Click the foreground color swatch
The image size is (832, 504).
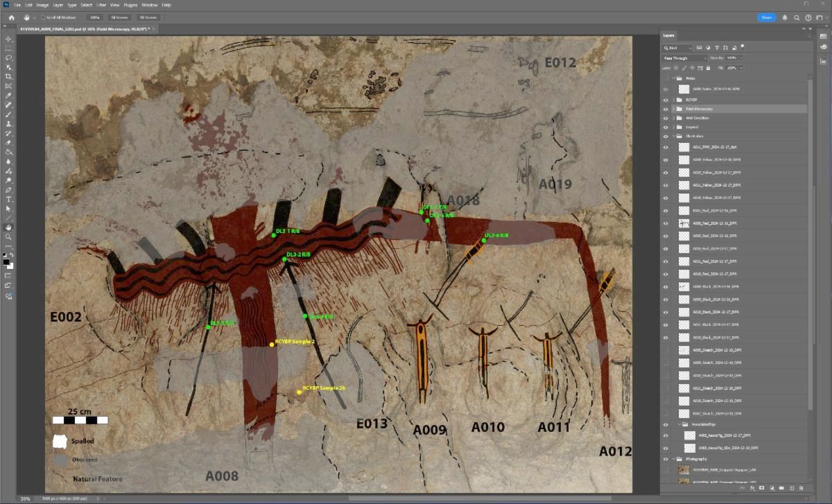click(x=6, y=261)
